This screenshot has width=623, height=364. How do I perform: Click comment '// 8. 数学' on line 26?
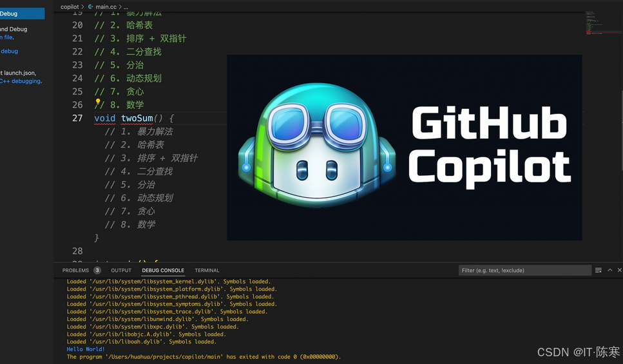(119, 105)
